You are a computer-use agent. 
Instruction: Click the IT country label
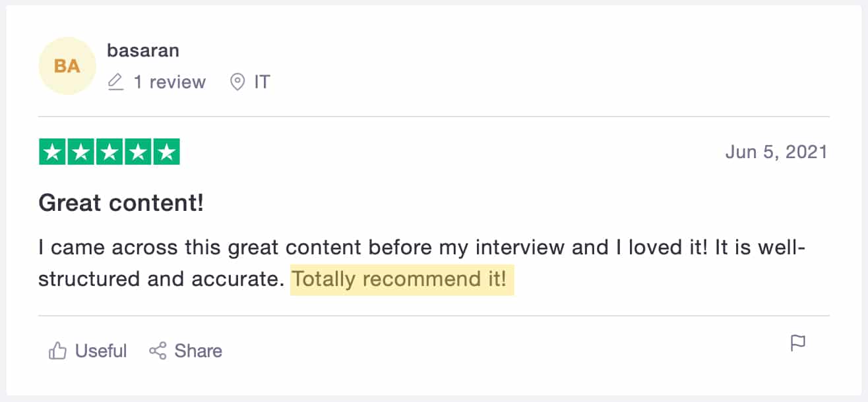pyautogui.click(x=262, y=82)
